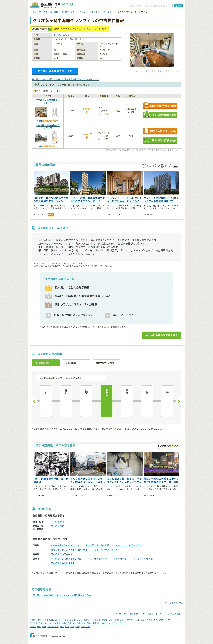Screen dimensions: 213x644
Task: Slide station list to previous with left arrow
Action: pos(34,401)
